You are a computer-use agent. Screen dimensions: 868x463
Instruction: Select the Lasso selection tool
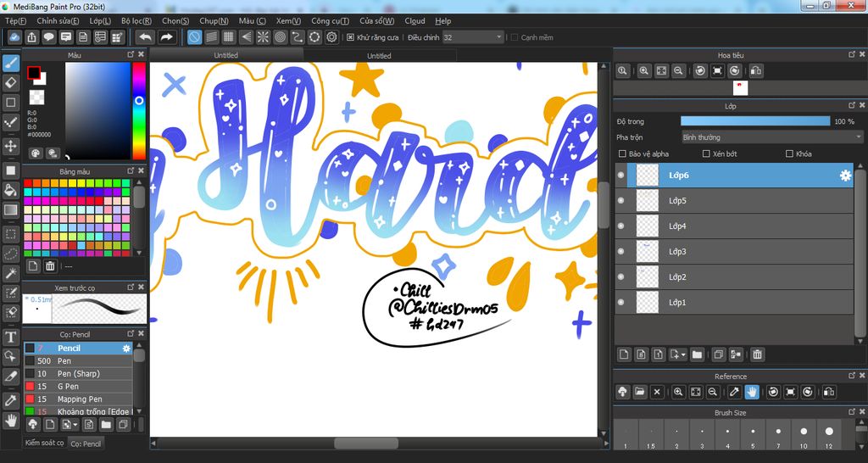coord(10,254)
